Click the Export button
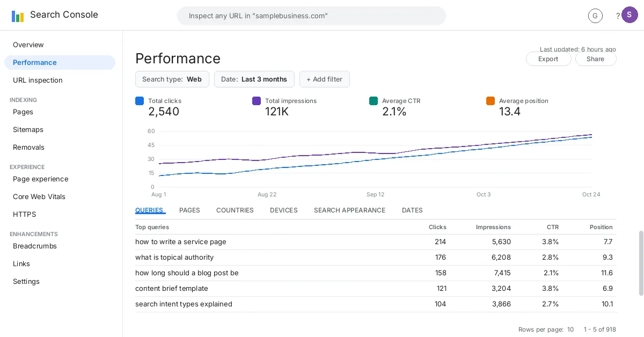 pos(548,59)
